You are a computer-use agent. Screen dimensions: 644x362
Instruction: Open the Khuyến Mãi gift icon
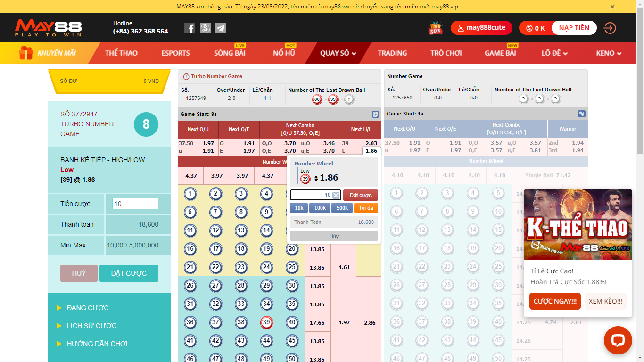[25, 53]
